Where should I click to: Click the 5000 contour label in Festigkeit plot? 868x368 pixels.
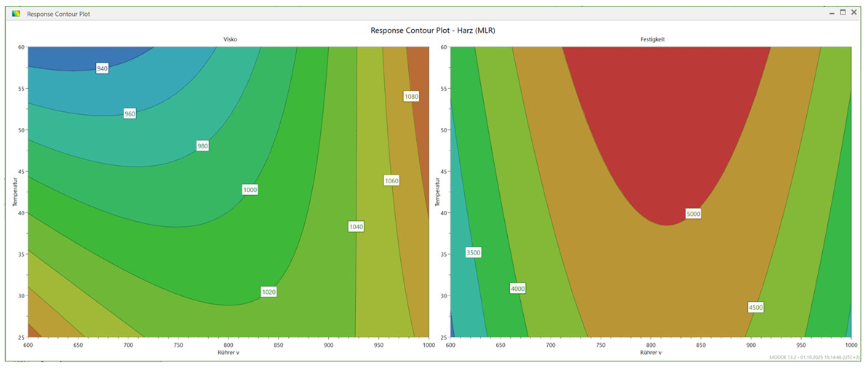tap(693, 214)
